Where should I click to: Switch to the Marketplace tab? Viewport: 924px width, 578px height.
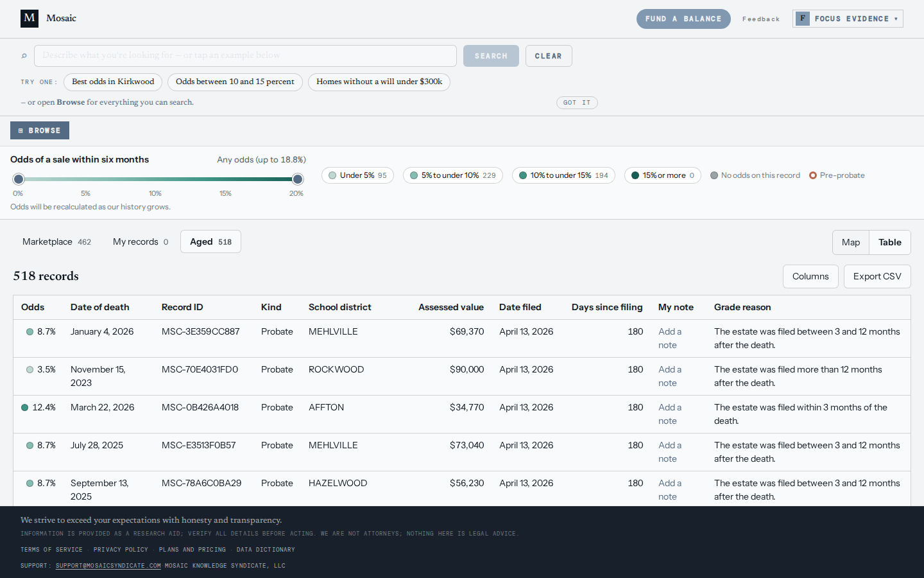tap(56, 241)
